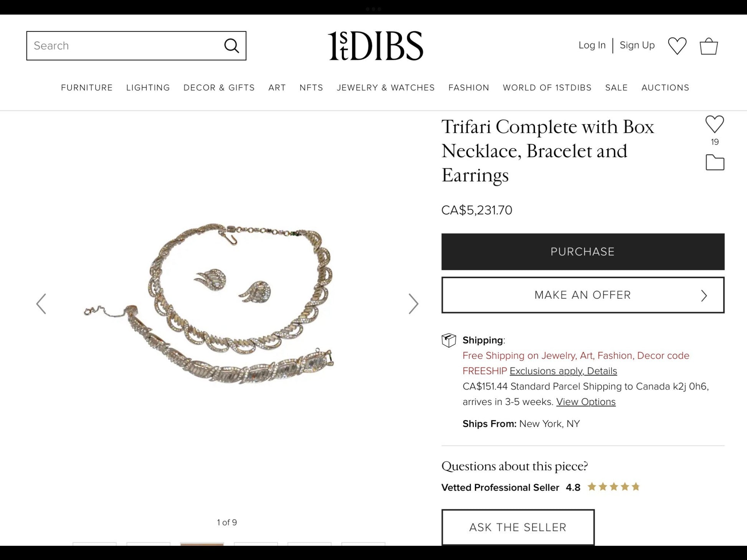
Task: Focus the Search input field
Action: click(x=125, y=46)
